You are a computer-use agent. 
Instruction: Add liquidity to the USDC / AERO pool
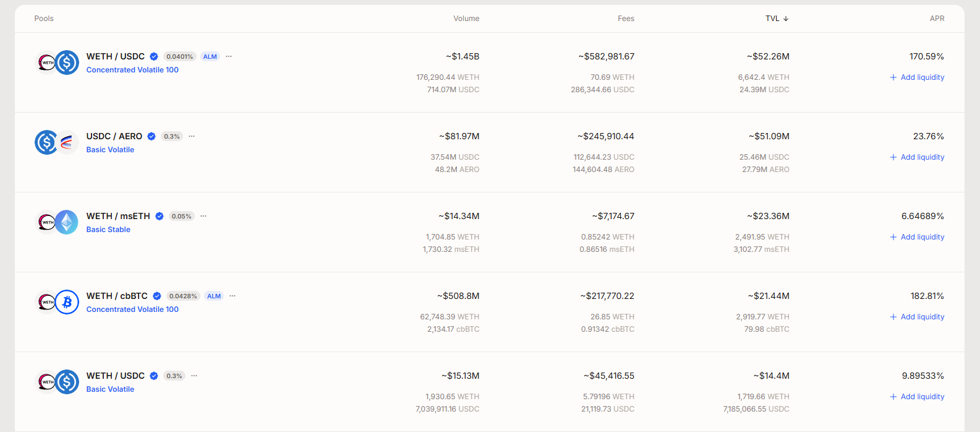[x=917, y=157]
